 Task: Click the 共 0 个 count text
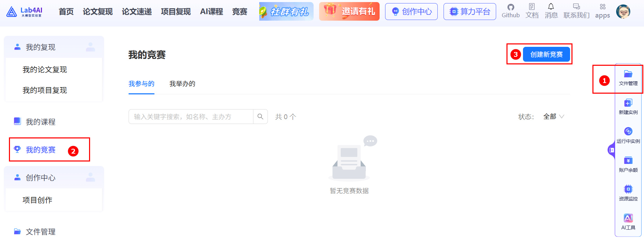pos(285,117)
